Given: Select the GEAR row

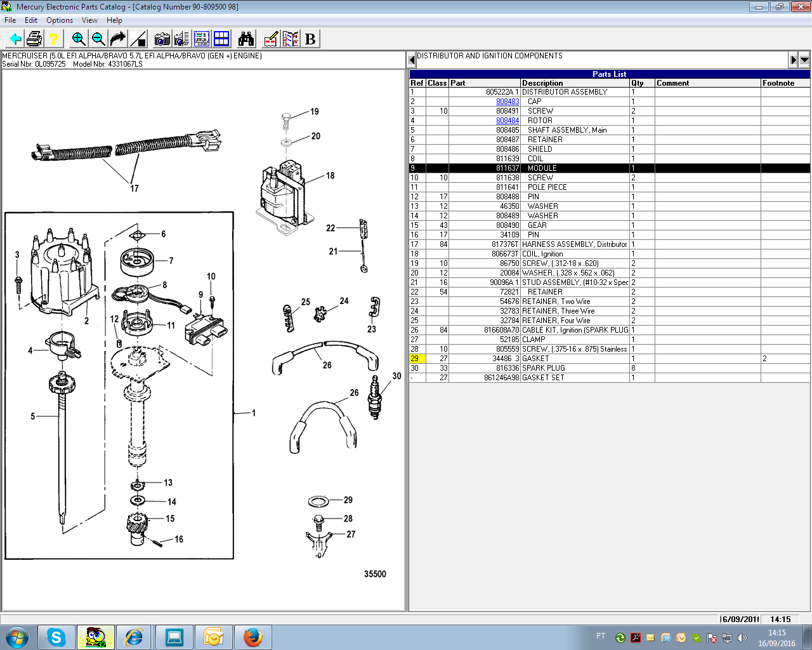Looking at the screenshot, I should (610, 225).
